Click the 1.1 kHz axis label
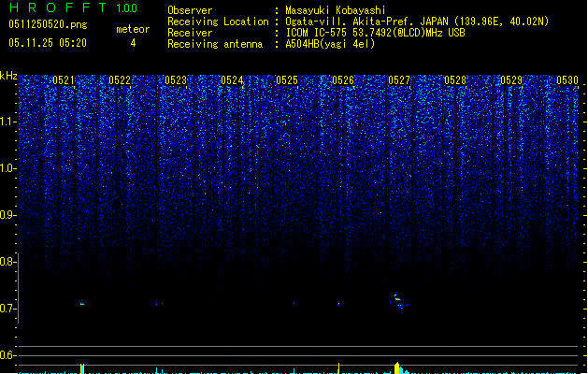 point(8,122)
